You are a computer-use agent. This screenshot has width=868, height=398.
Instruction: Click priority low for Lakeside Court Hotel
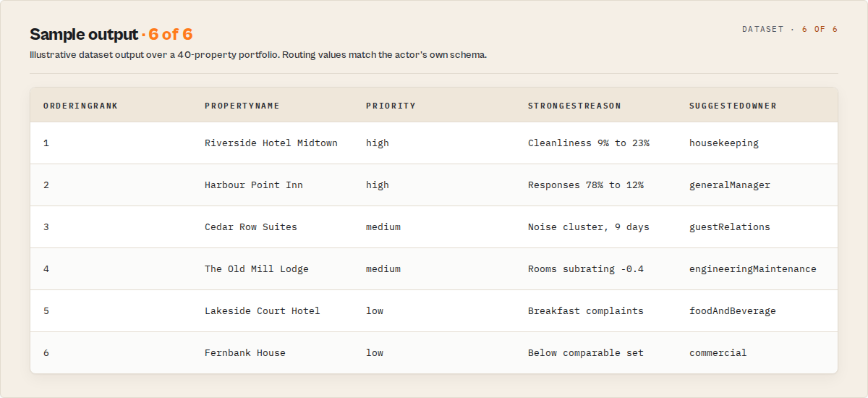pyautogui.click(x=375, y=311)
